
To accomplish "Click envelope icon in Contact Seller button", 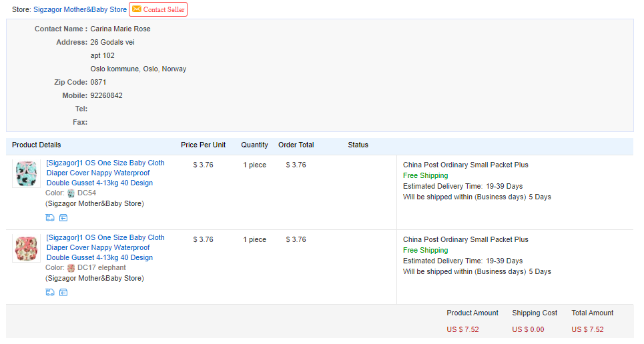I will pos(137,9).
